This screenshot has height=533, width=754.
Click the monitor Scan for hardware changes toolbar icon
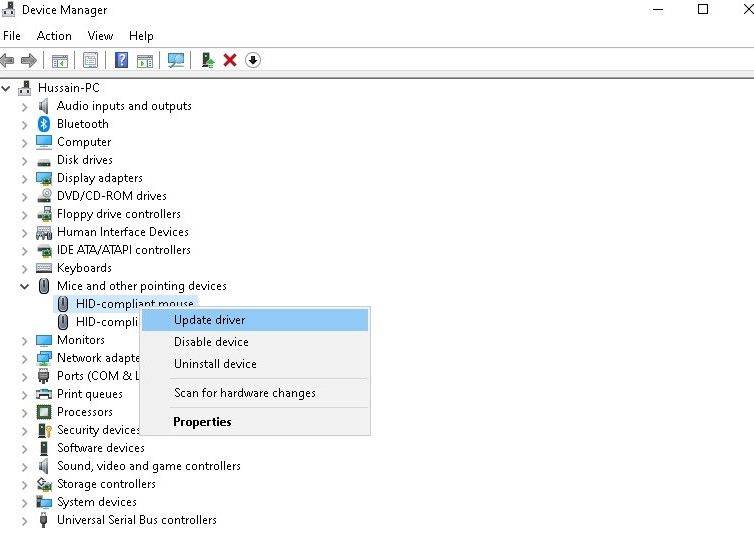(x=176, y=60)
